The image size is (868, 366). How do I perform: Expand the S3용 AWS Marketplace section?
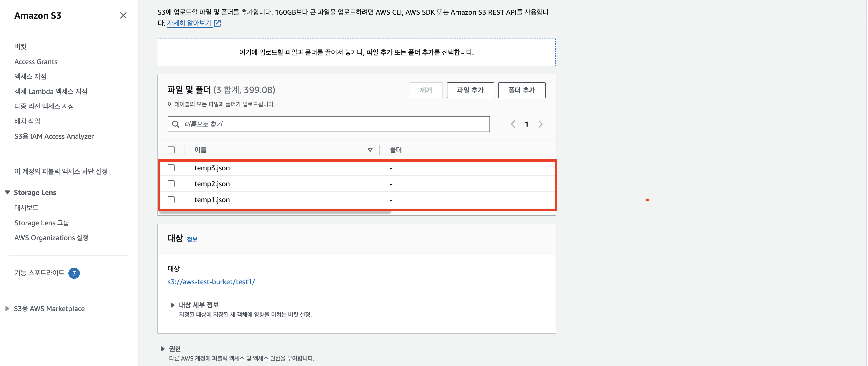click(x=7, y=308)
